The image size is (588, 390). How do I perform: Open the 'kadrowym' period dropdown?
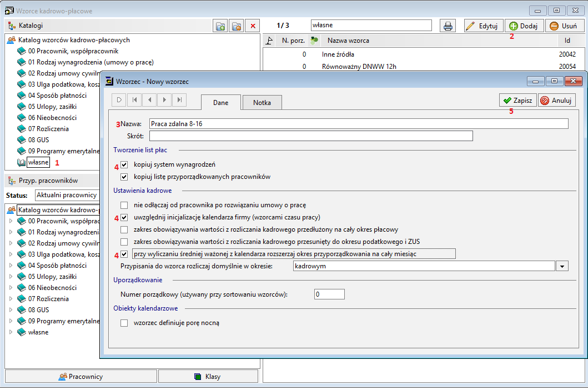pos(562,266)
